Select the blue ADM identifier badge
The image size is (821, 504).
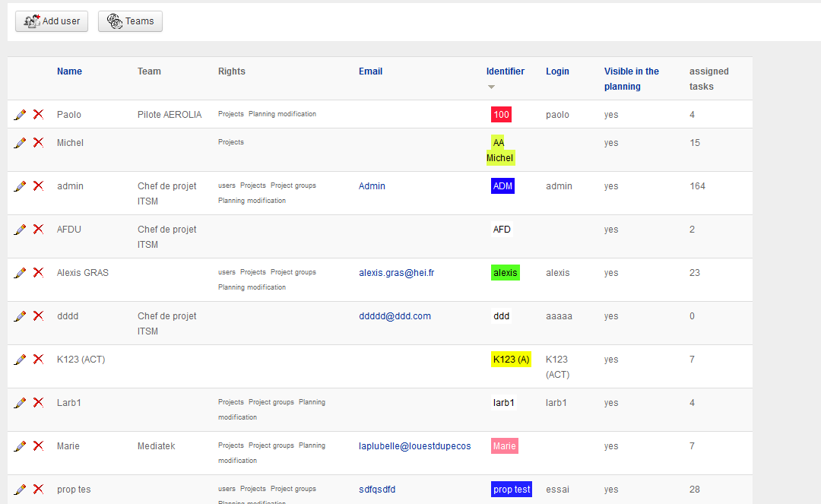(502, 186)
